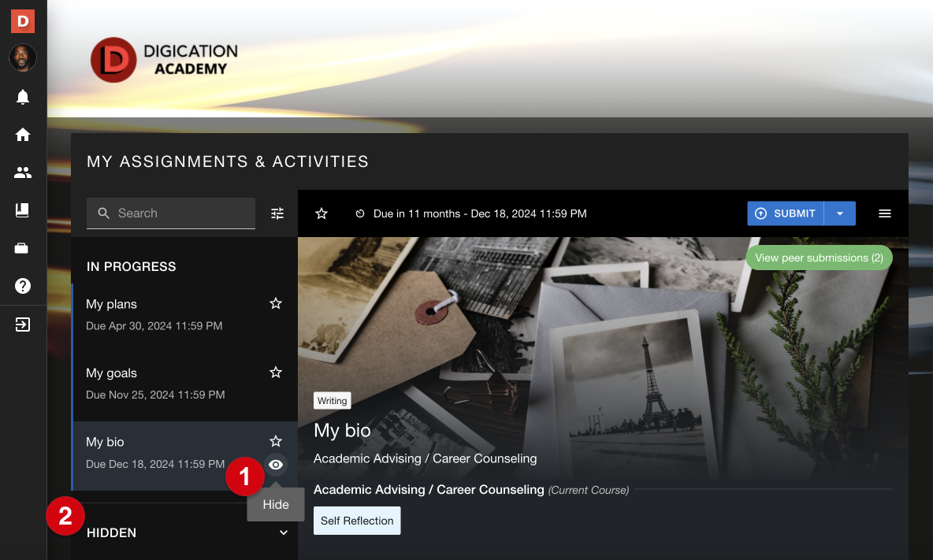Open the courses book icon

23,210
